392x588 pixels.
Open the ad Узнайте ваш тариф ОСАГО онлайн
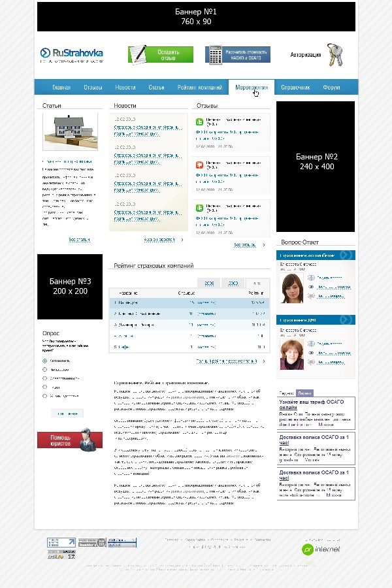(312, 404)
